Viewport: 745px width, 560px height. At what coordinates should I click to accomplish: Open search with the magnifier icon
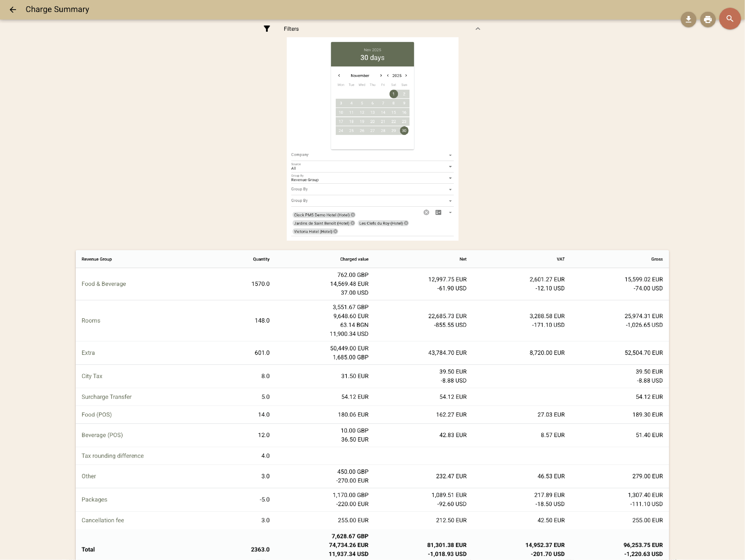tap(729, 19)
